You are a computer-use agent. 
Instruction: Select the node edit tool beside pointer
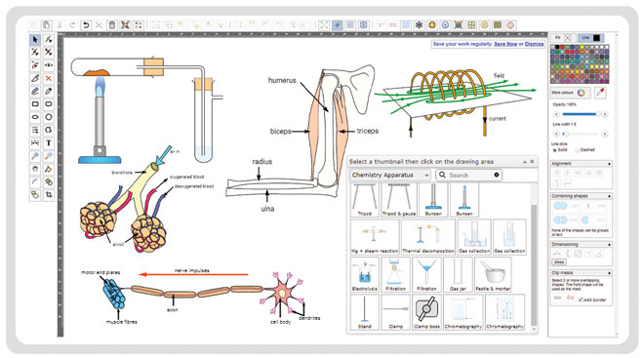click(x=49, y=39)
